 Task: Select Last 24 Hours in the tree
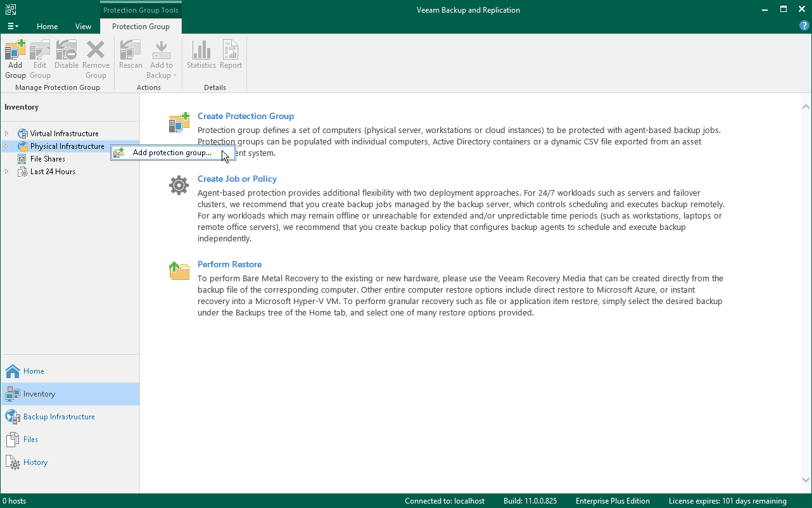pos(53,172)
